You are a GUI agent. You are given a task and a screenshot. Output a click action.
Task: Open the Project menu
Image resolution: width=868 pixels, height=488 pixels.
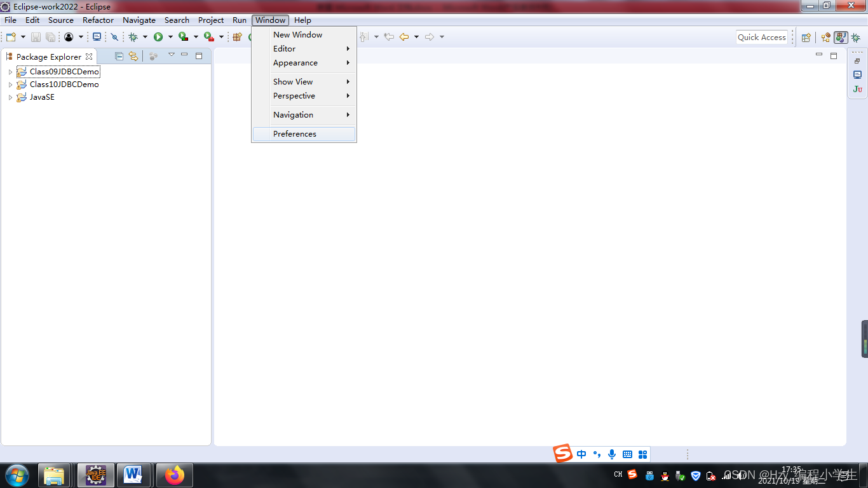click(211, 20)
